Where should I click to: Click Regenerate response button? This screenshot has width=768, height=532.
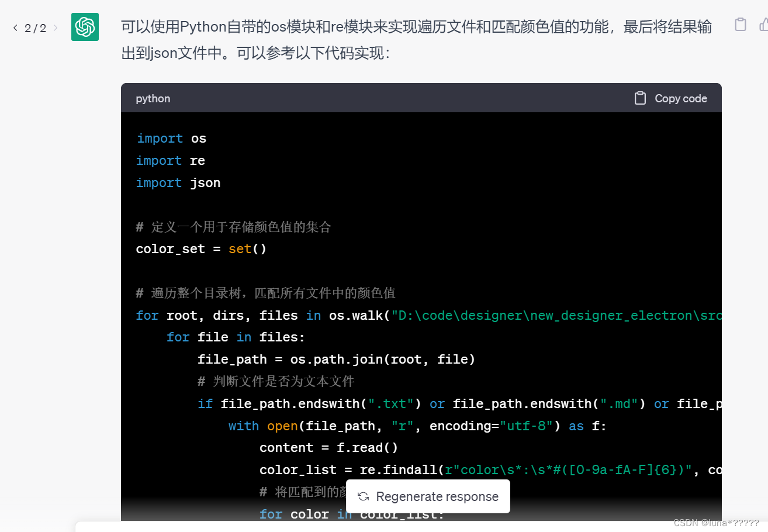[x=428, y=496]
